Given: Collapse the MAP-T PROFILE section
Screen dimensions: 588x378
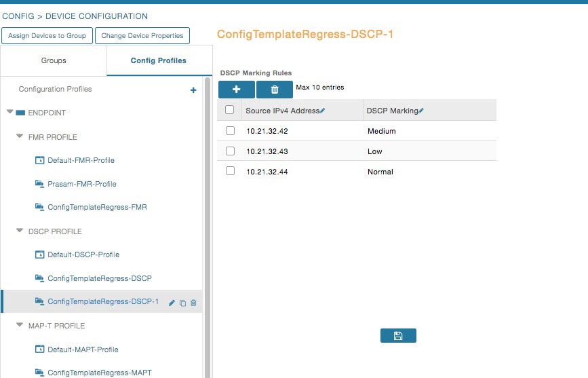Looking at the screenshot, I should pos(20,324).
